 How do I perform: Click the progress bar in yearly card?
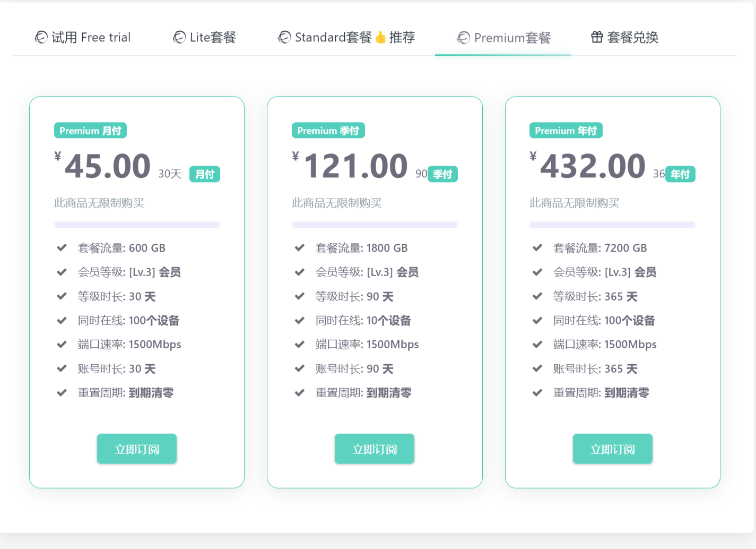[612, 225]
